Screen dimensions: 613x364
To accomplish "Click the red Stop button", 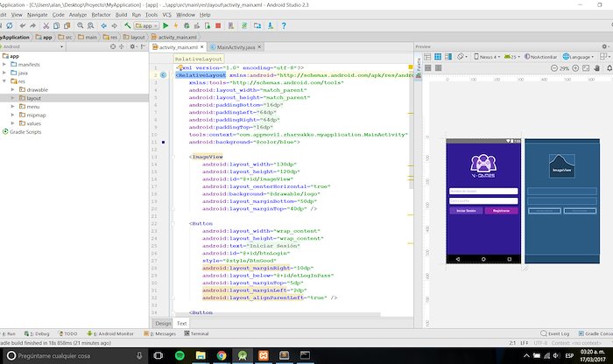I will coord(218,25).
